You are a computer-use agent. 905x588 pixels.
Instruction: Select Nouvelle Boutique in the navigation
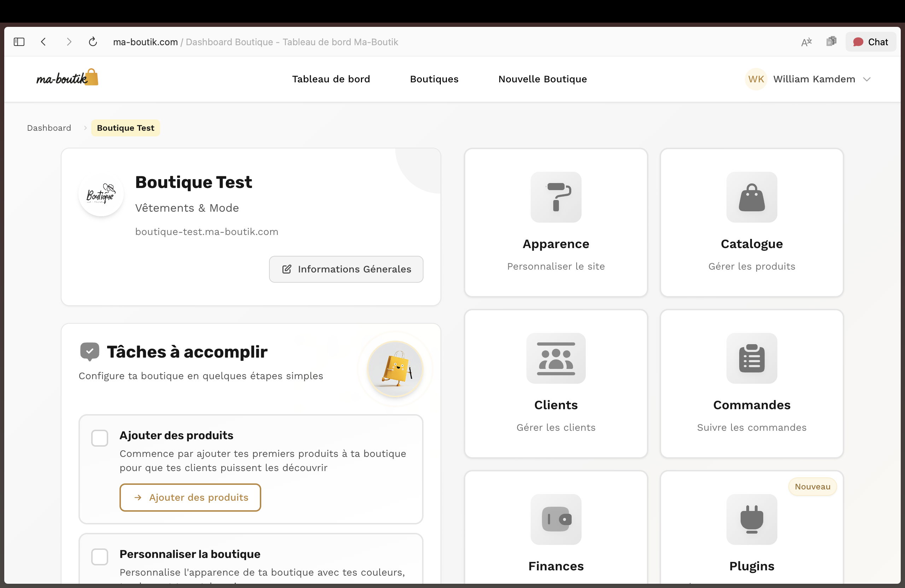(542, 79)
